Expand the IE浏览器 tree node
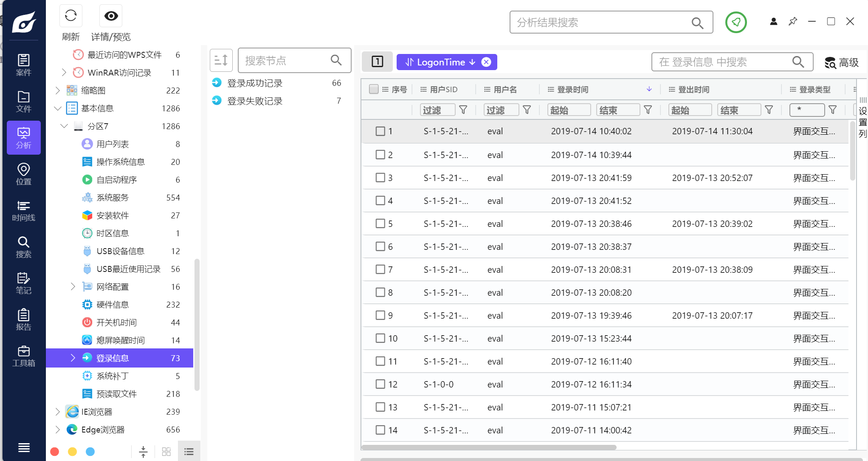Screen dimensions: 868x461 coord(58,412)
